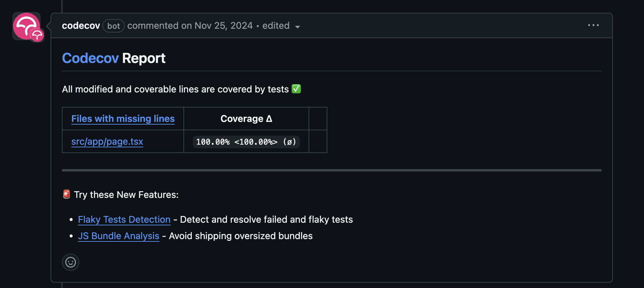Open the Flaky Tests Detection link

coord(124,220)
